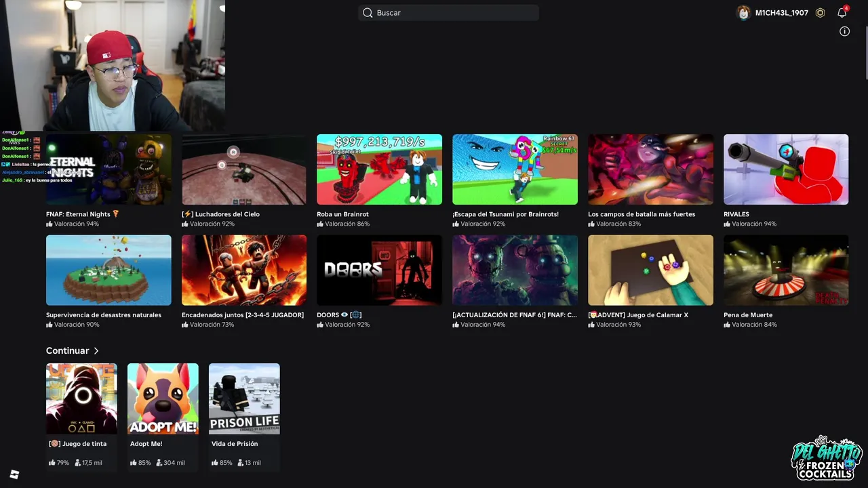
Task: Click 'Pena de Muerte' title text
Action: pos(748,315)
